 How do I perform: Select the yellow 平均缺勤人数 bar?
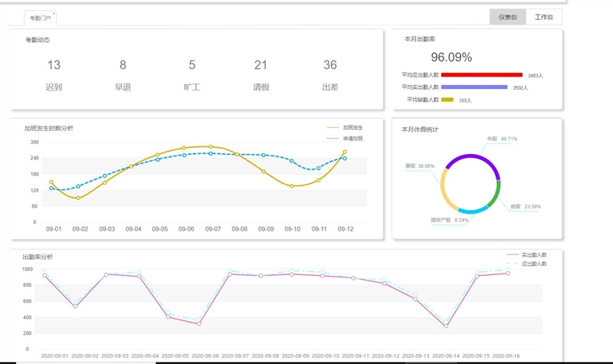(447, 100)
